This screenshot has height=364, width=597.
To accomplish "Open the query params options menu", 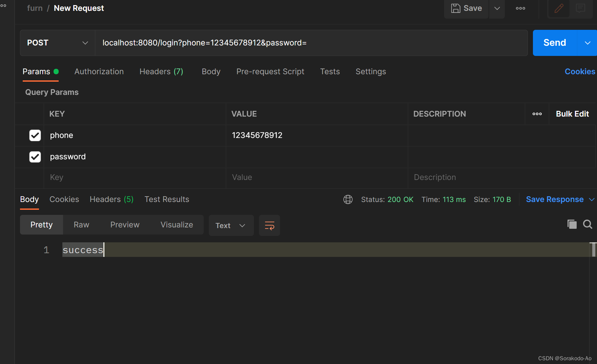I will (537, 114).
